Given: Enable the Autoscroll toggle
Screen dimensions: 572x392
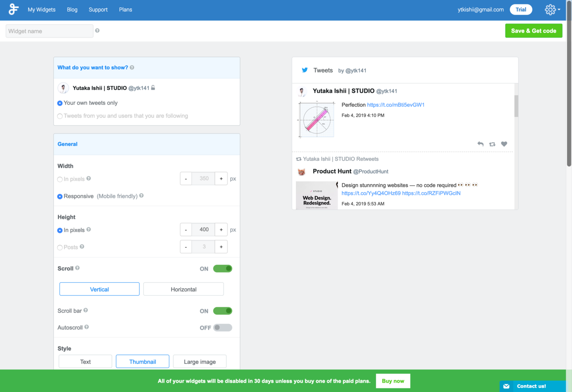Looking at the screenshot, I should pos(223,327).
